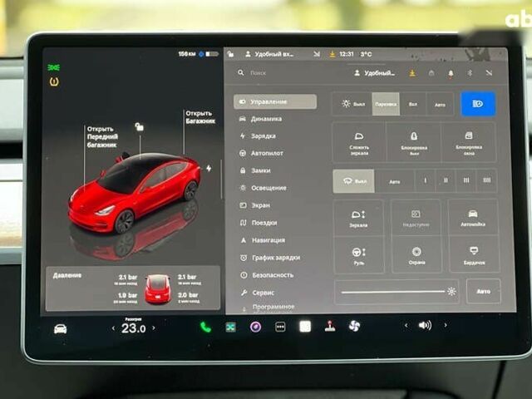Tap the Бардачок glovebox button

474,255
